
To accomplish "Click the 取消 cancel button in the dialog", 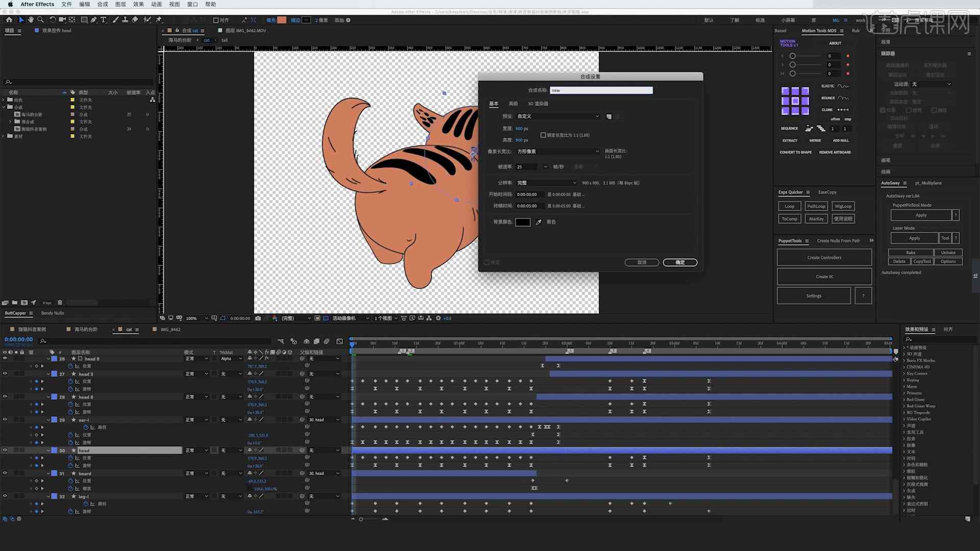I will tap(642, 262).
